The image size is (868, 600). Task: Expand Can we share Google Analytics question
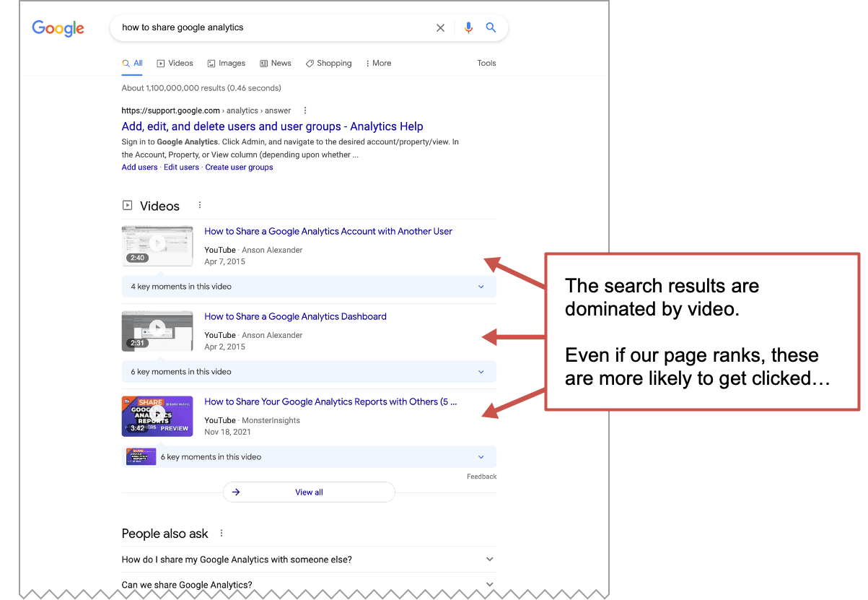[x=309, y=585]
